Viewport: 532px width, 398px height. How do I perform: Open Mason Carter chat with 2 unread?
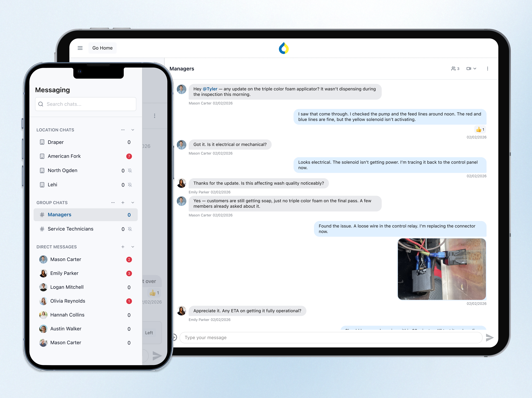pos(86,259)
